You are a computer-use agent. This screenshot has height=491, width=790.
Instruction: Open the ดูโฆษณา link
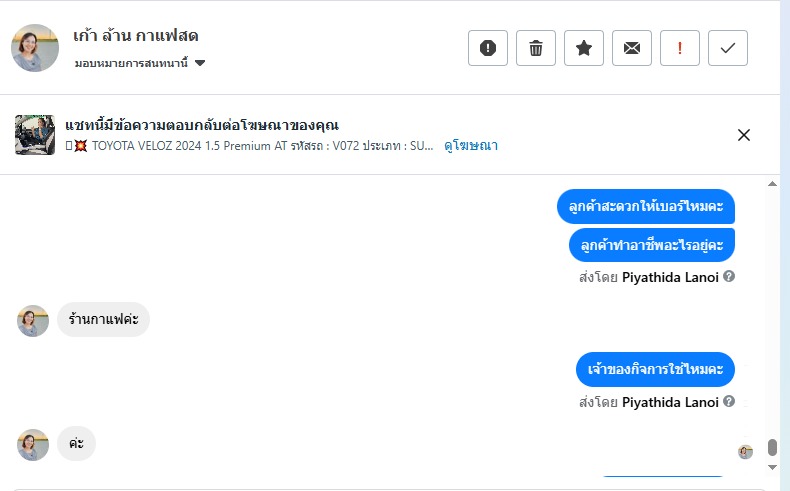click(471, 146)
